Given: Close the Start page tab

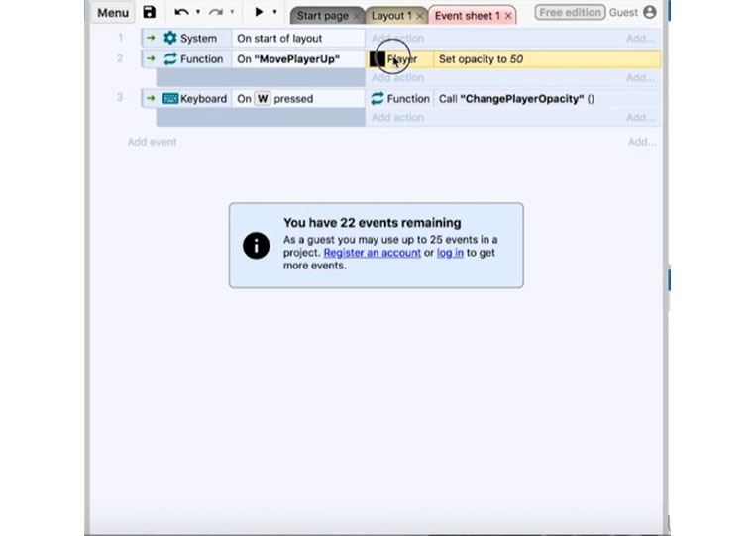Looking at the screenshot, I should coord(357,17).
